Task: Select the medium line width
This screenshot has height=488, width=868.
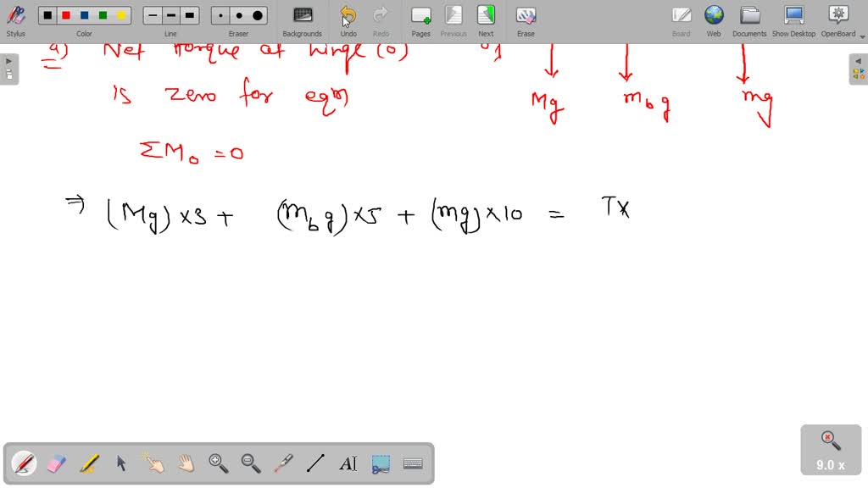Action: pyautogui.click(x=170, y=14)
